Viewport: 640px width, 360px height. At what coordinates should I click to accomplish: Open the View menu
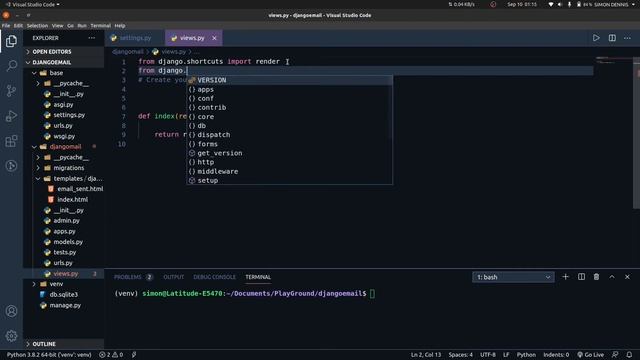point(58,26)
